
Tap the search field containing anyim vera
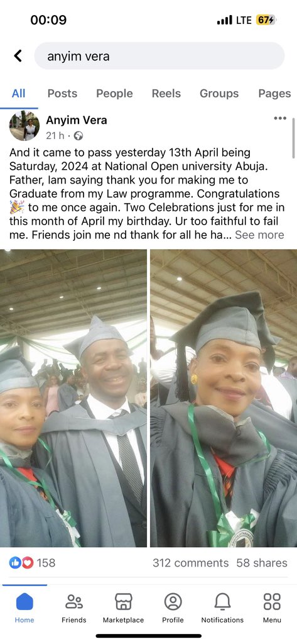click(x=159, y=56)
